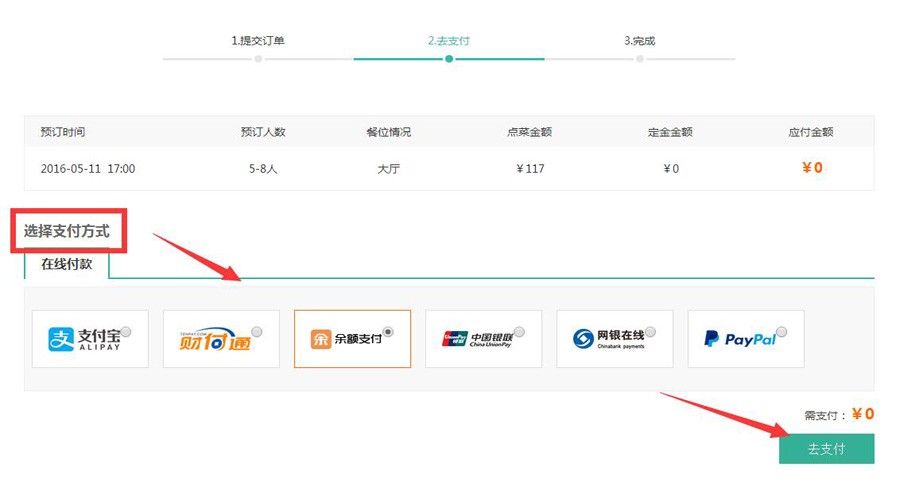Viewport: 900px width, 500px height.
Task: Click the 选择支付方式 heading
Action: point(67,231)
